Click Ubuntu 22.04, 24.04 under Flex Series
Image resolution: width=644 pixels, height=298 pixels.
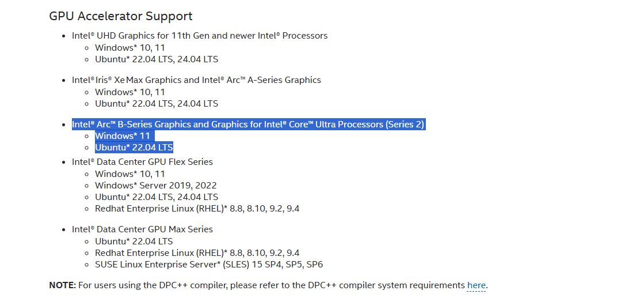point(157,197)
